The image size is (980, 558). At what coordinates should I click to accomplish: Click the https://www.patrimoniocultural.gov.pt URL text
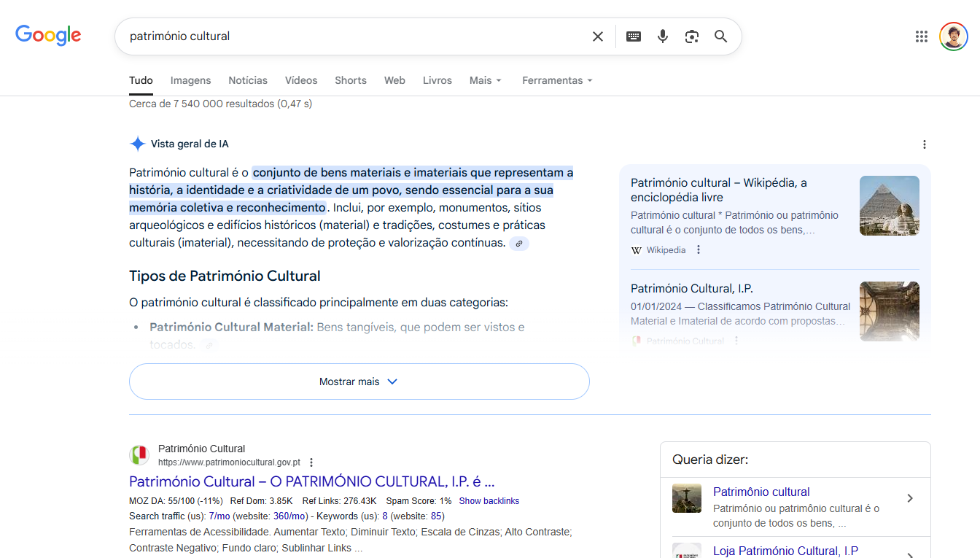(x=229, y=462)
